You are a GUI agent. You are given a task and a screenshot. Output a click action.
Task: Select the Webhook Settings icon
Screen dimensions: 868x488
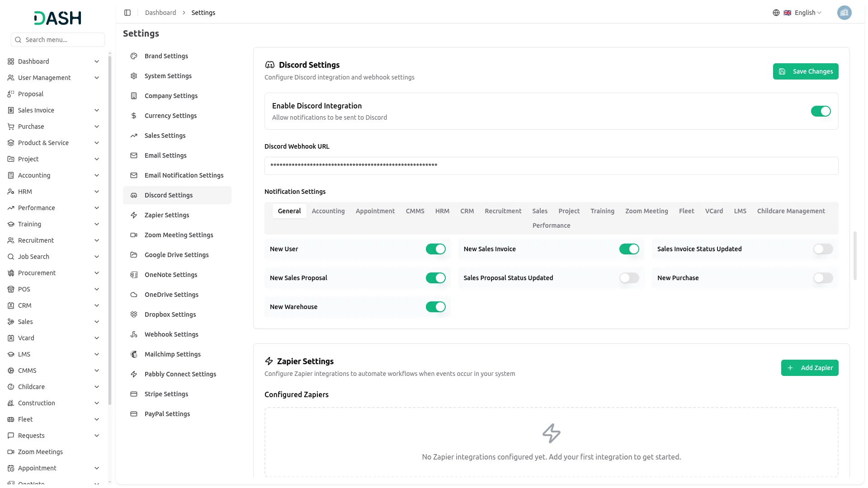click(x=134, y=334)
